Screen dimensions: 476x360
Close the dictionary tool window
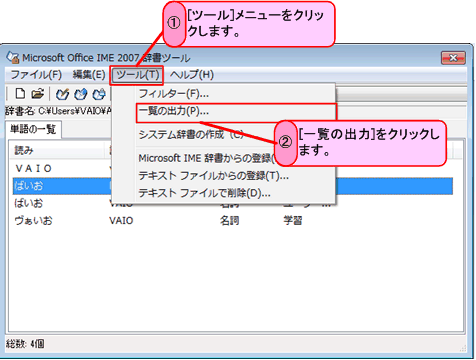pos(453,58)
